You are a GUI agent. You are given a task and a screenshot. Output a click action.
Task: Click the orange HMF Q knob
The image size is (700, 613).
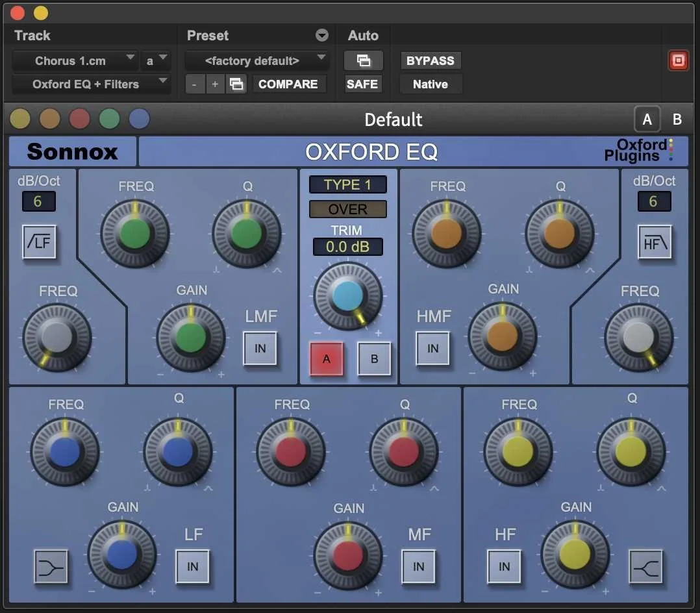tap(559, 234)
